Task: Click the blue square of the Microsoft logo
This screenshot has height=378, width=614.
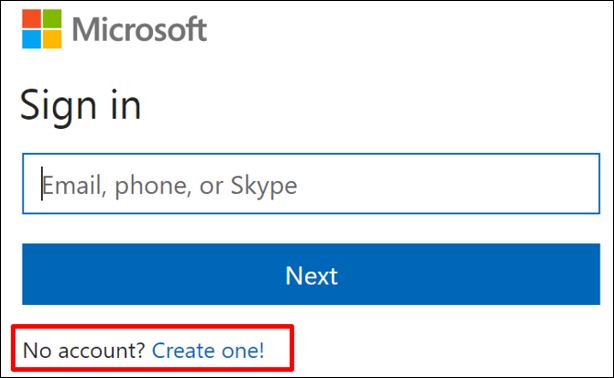Action: click(x=31, y=39)
